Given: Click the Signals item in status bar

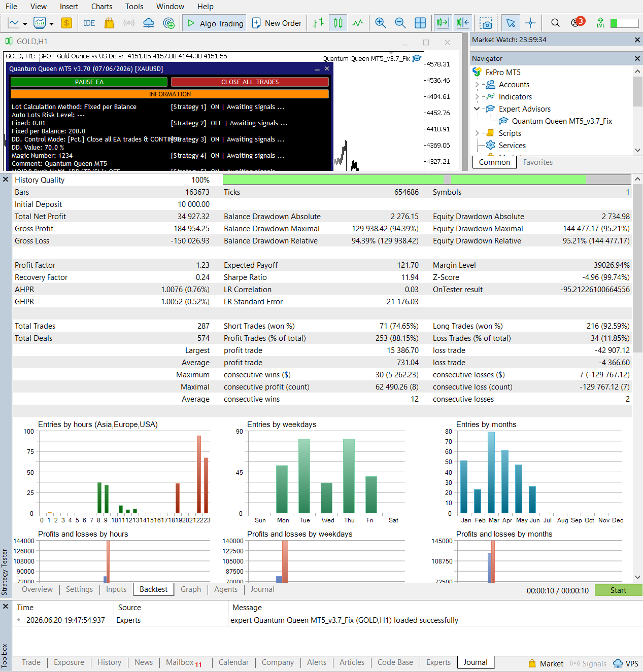Looking at the screenshot, I should tap(588, 663).
